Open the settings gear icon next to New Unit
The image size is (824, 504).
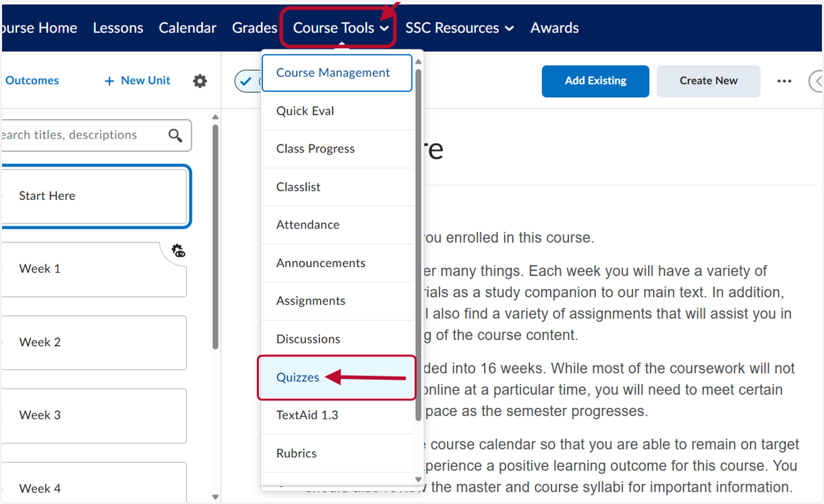point(200,81)
